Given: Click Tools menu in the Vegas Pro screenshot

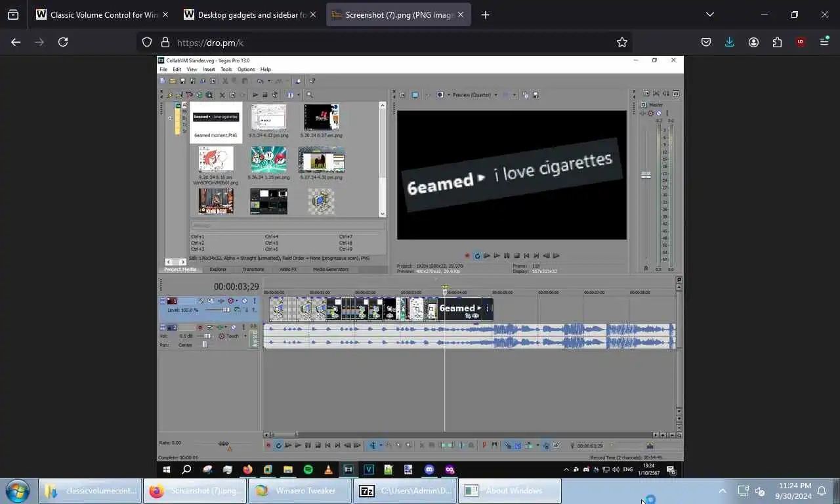Looking at the screenshot, I should click(226, 69).
